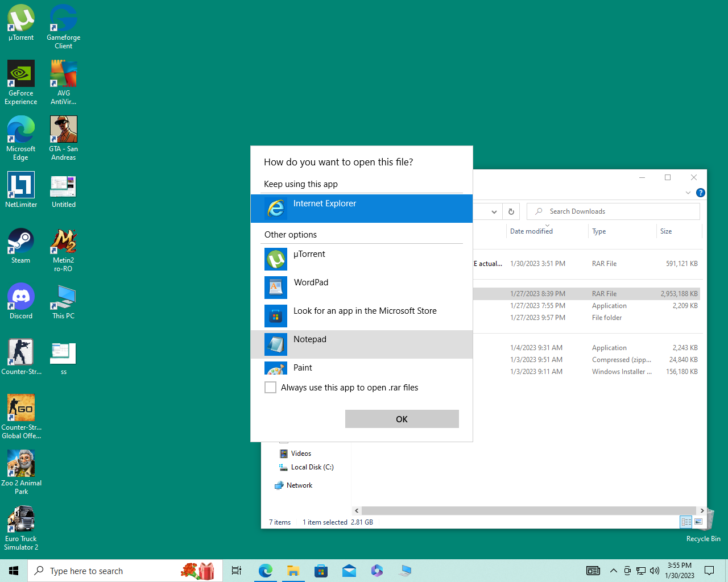The height and width of the screenshot is (582, 728).
Task: Show hidden system tray icons
Action: [x=613, y=571]
